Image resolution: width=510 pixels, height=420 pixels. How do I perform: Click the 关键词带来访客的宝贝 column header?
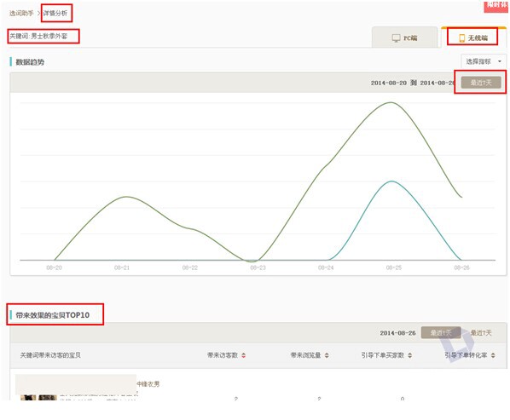(50, 355)
